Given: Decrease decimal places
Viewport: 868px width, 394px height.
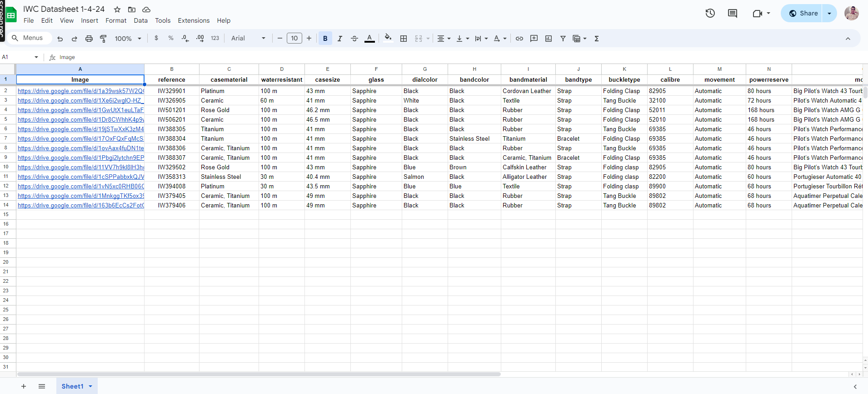Looking at the screenshot, I should coord(185,39).
